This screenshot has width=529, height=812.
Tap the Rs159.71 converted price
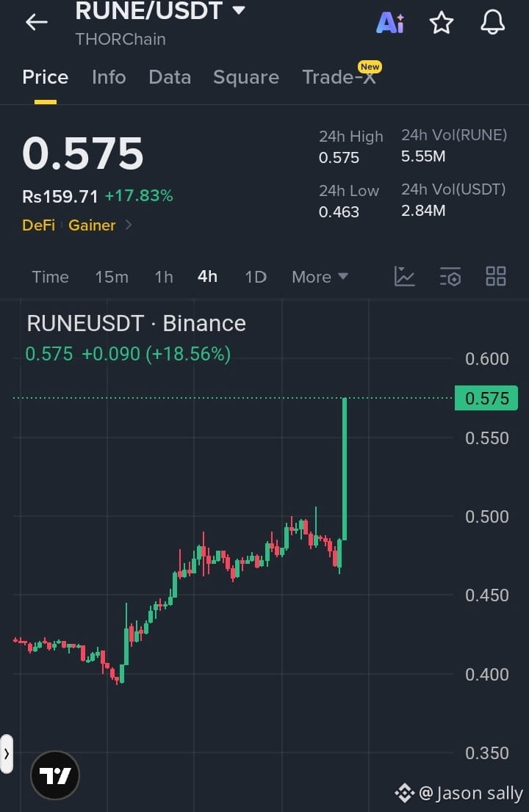pos(60,197)
